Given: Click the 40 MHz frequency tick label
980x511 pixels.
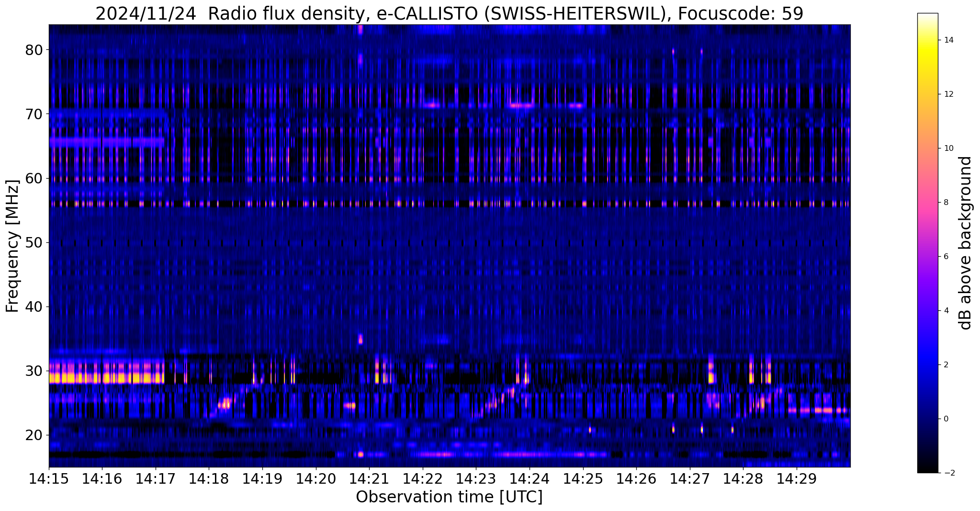Looking at the screenshot, I should pyautogui.click(x=34, y=307).
